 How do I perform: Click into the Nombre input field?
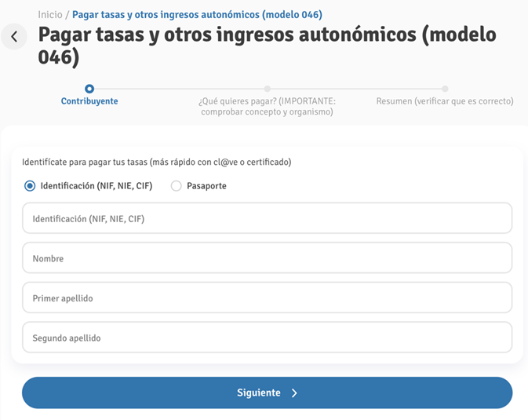click(267, 258)
